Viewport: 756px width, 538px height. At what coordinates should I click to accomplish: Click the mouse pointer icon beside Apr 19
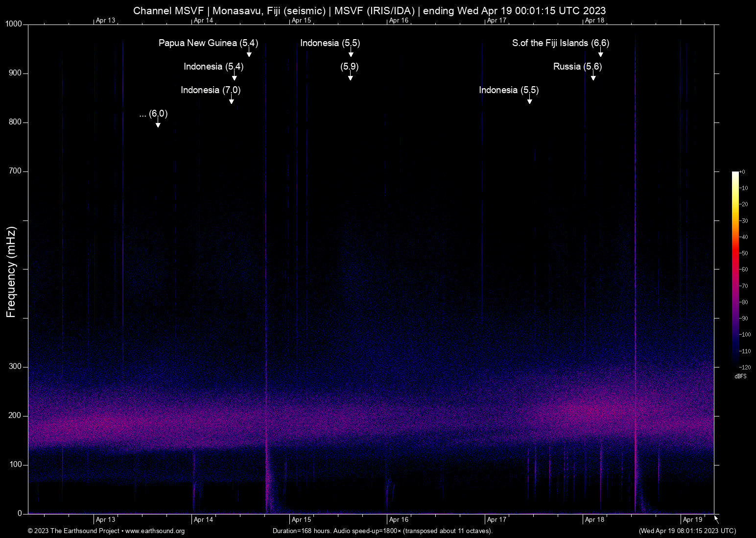[x=716, y=519]
